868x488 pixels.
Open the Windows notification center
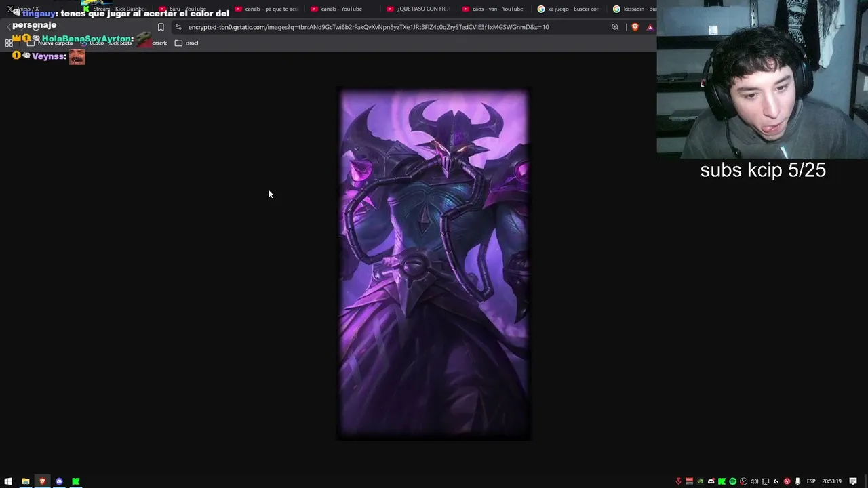click(853, 481)
